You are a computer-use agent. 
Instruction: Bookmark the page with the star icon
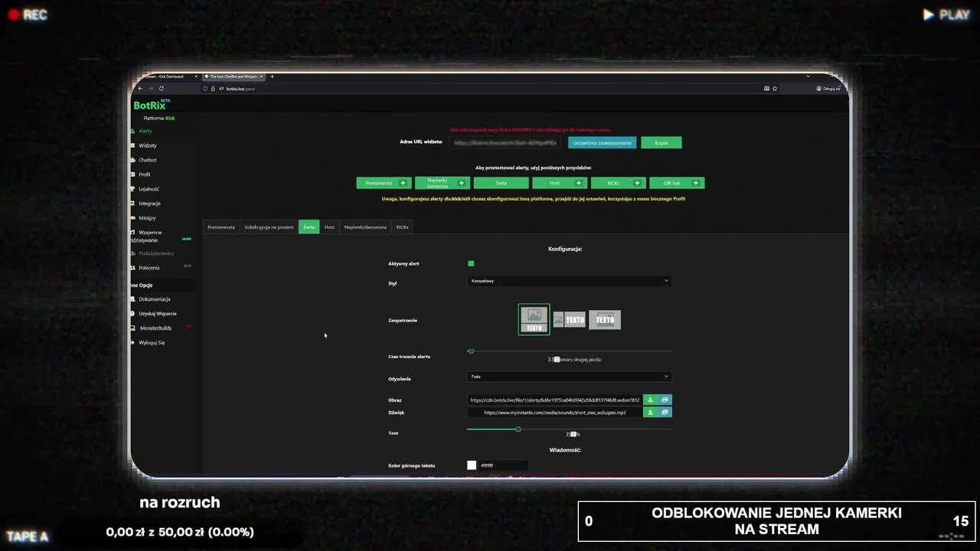coord(775,88)
